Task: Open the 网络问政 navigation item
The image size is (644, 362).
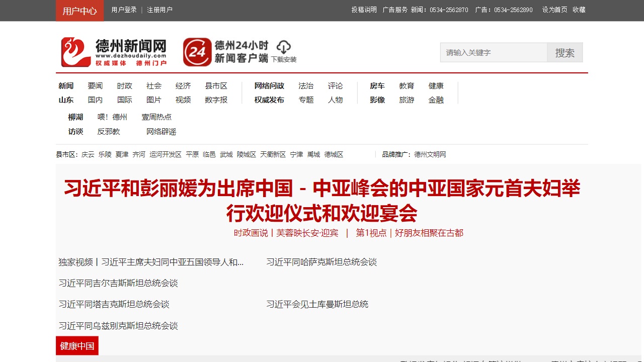Action: point(269,86)
